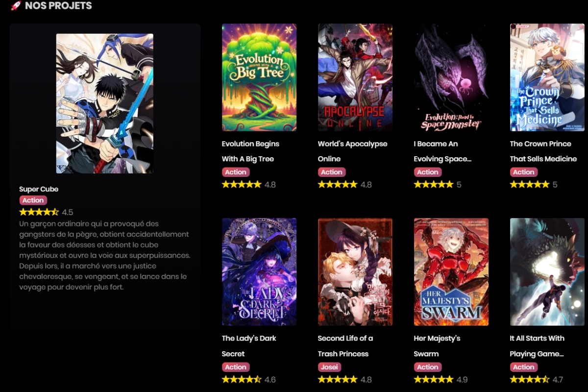The image size is (588, 392).
Task: Click the stars under Her Majesty's Swarm
Action: pyautogui.click(x=434, y=379)
